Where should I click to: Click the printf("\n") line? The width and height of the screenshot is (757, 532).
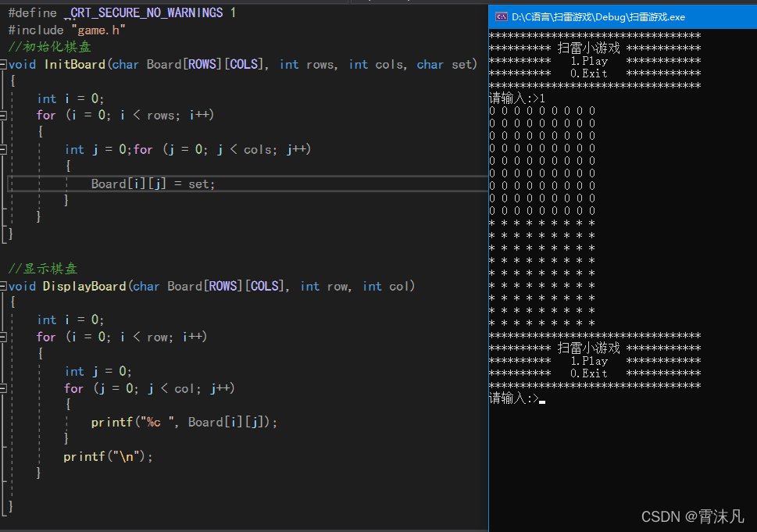coord(108,456)
